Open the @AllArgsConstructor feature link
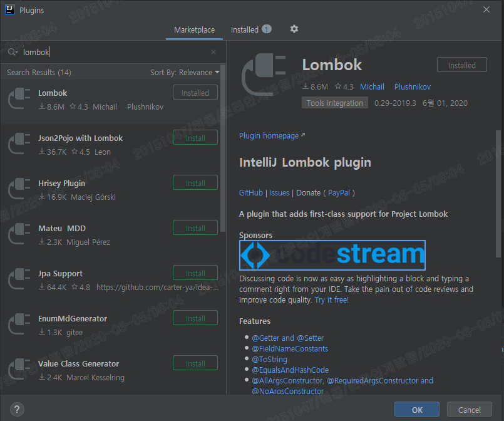The image size is (504, 421). coord(287,380)
